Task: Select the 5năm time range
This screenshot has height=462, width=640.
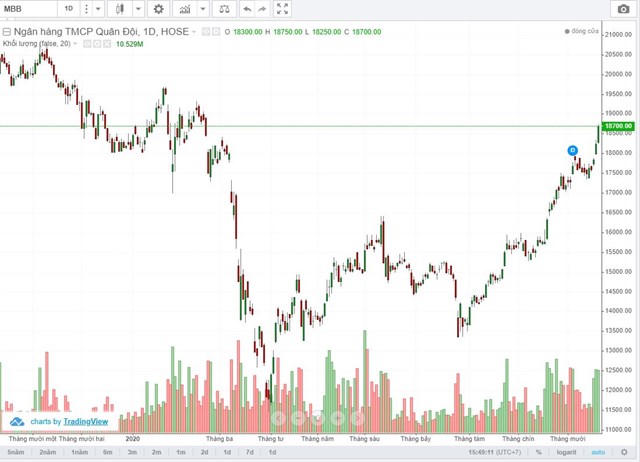Action: click(16, 452)
